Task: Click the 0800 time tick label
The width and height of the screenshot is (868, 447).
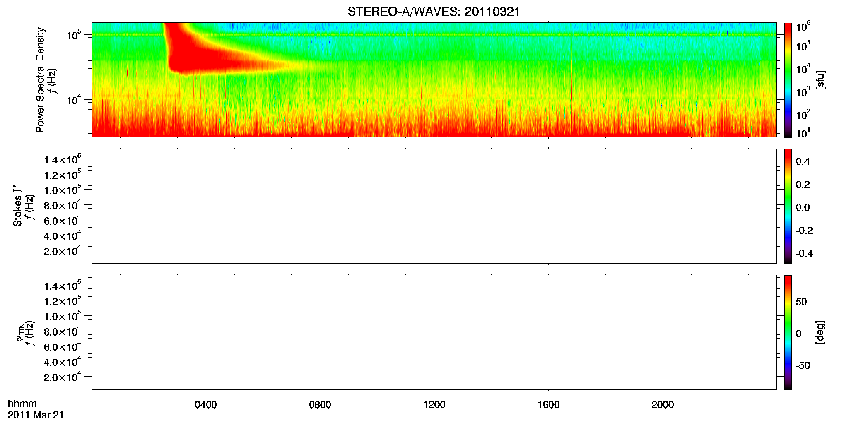Action: click(x=320, y=405)
